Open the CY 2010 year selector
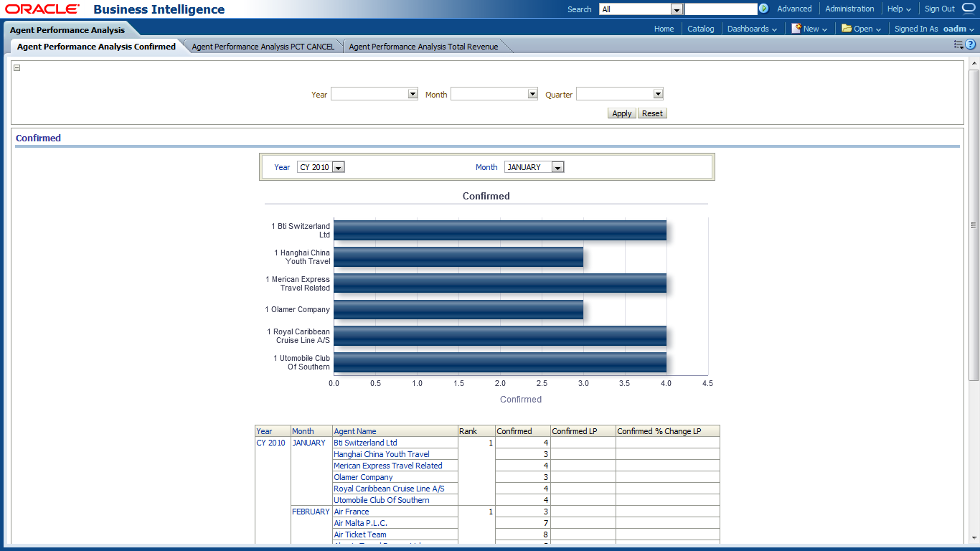 click(x=339, y=167)
